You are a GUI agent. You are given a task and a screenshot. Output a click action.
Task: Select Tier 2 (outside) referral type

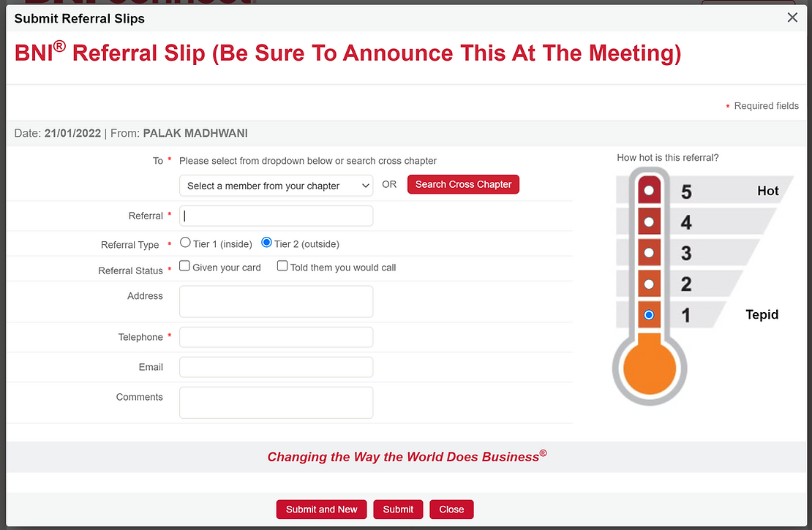point(267,243)
